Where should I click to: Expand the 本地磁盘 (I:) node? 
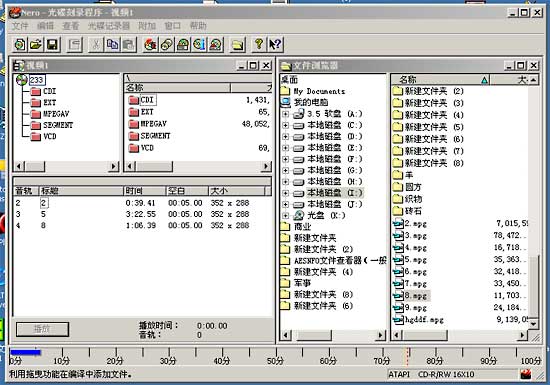tap(286, 193)
